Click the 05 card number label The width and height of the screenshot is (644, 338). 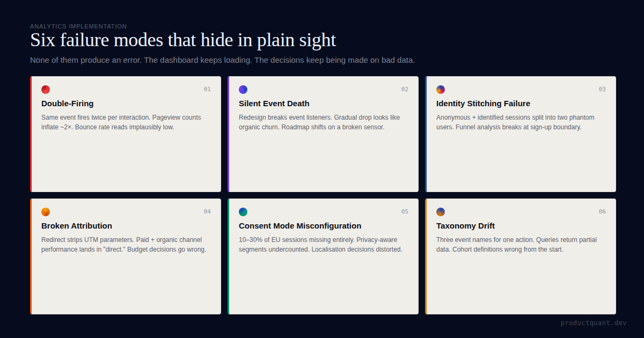pos(405,212)
